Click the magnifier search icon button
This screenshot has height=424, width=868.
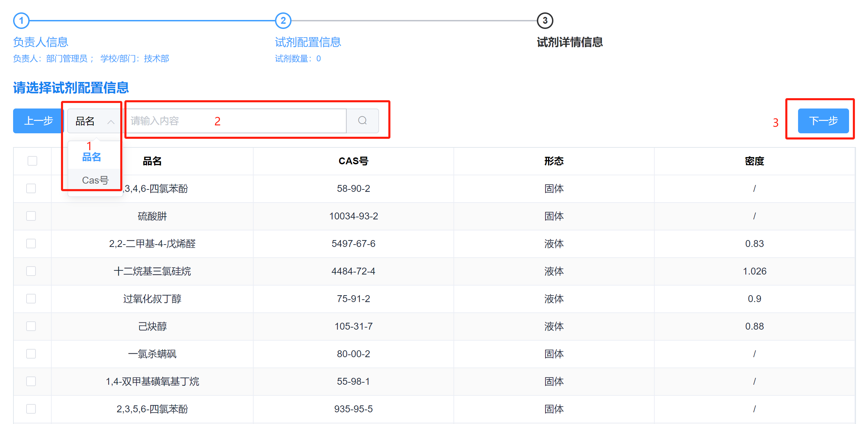(362, 121)
